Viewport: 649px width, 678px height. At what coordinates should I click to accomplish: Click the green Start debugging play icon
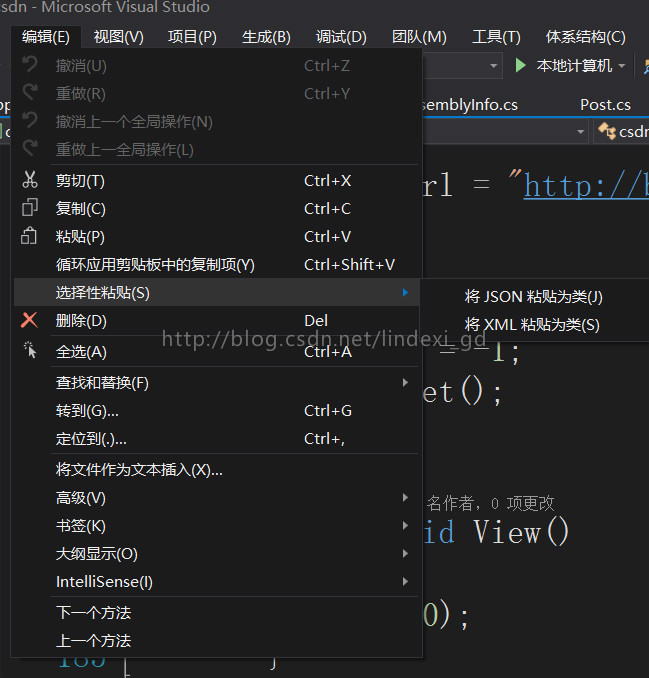click(520, 66)
